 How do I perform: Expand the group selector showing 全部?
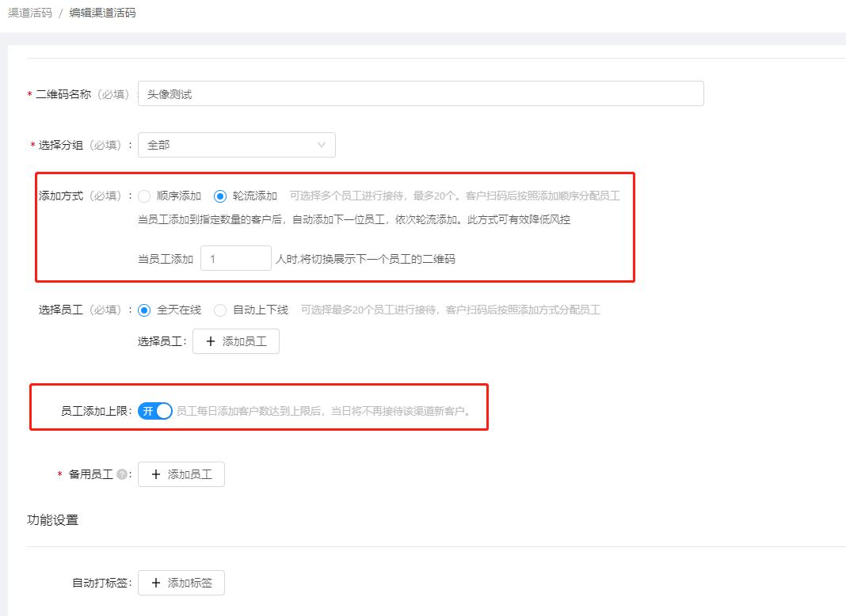click(235, 145)
